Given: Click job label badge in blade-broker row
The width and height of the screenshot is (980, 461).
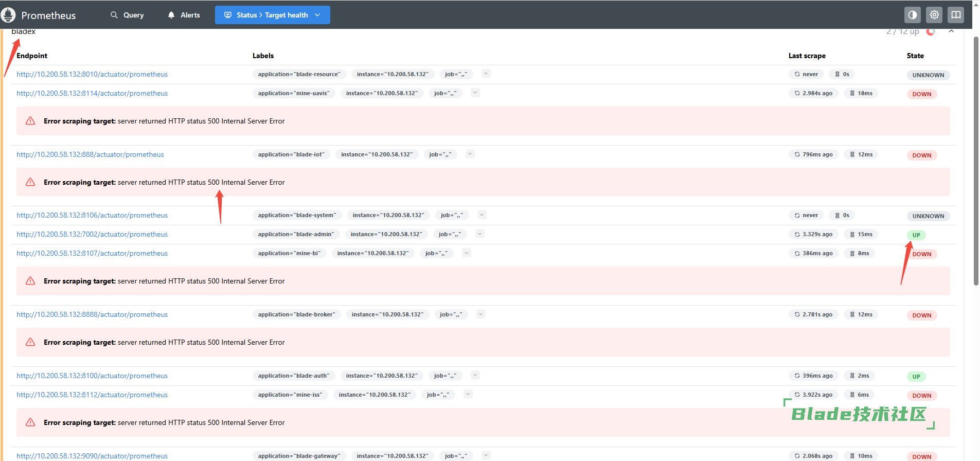Looking at the screenshot, I should [x=451, y=314].
